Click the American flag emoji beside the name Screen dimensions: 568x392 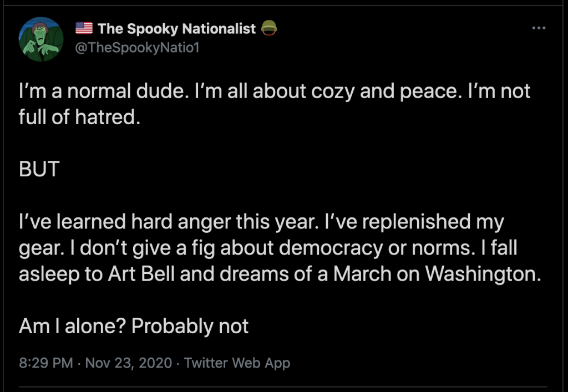[84, 28]
